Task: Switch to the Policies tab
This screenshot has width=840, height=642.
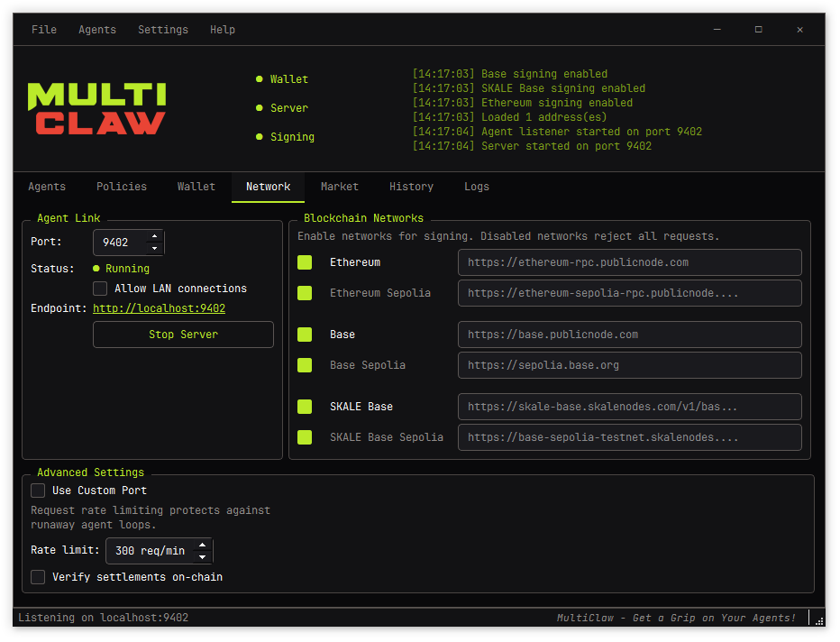Action: [122, 187]
